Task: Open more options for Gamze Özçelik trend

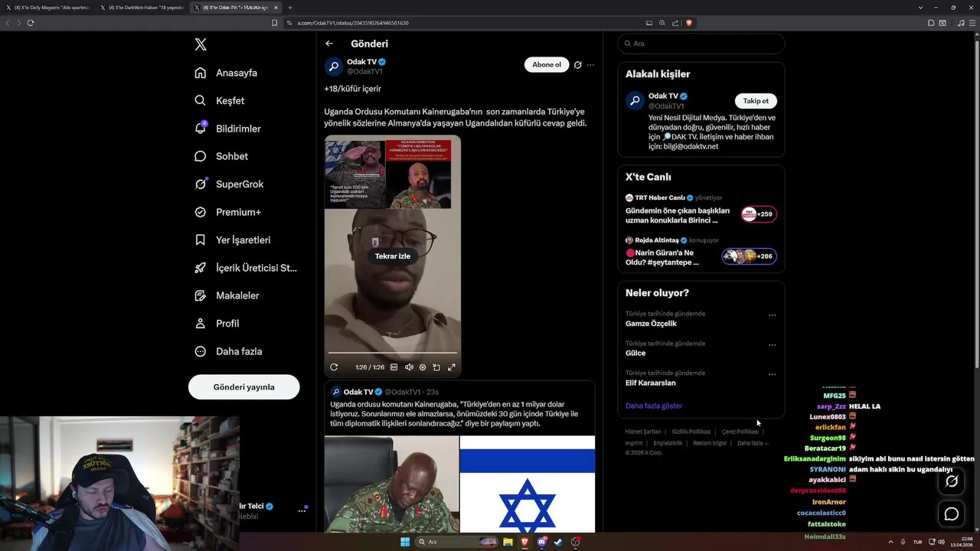Action: 772,315
